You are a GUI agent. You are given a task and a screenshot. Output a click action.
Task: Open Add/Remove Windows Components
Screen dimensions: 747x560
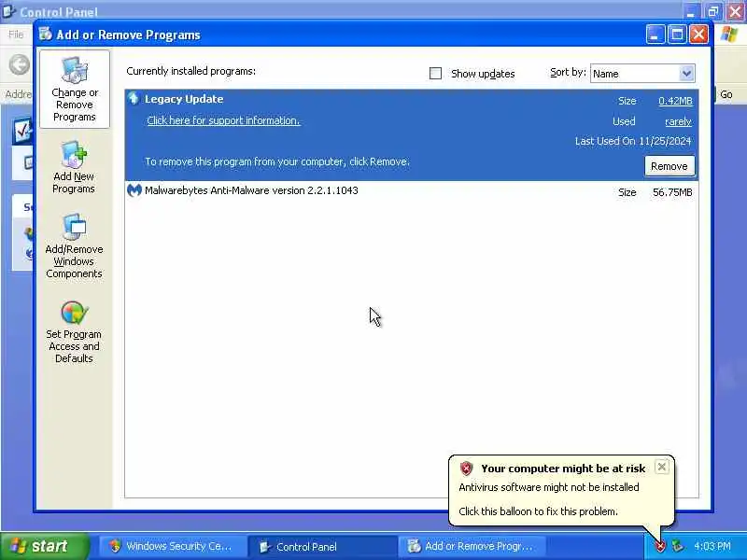tap(74, 245)
